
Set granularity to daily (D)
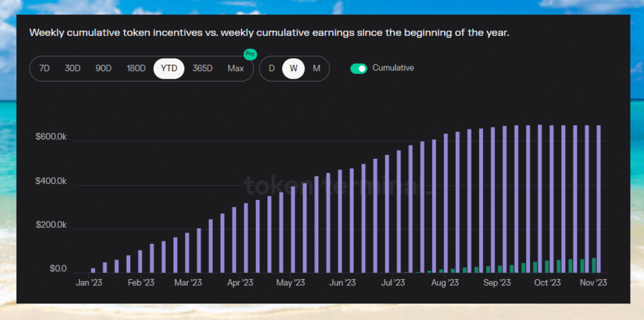[272, 69]
